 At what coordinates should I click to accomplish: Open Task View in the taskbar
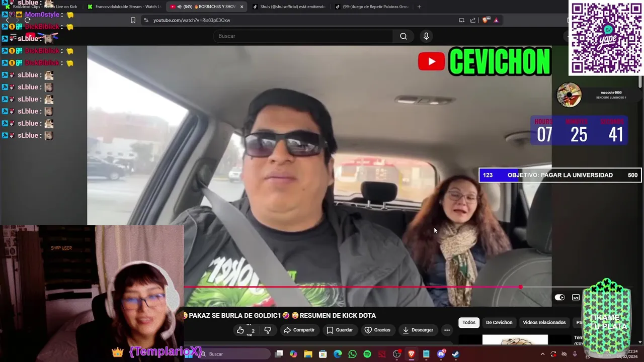pyautogui.click(x=279, y=354)
